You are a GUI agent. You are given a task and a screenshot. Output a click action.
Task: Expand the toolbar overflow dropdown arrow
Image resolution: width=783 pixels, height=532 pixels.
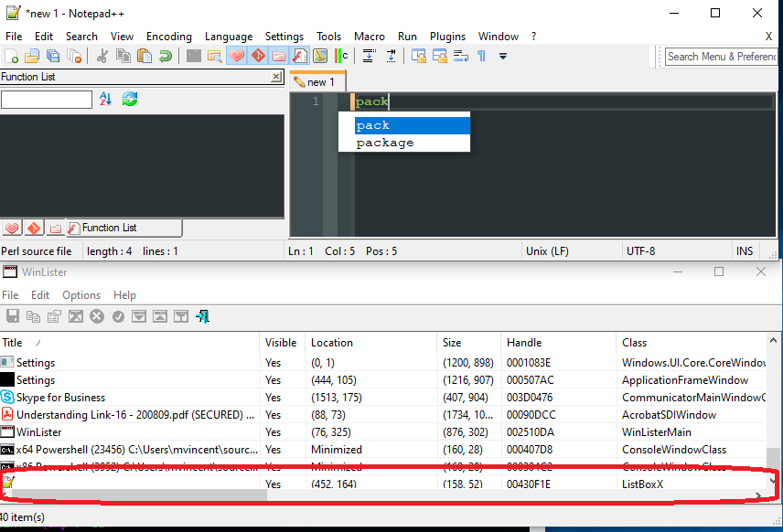[503, 57]
